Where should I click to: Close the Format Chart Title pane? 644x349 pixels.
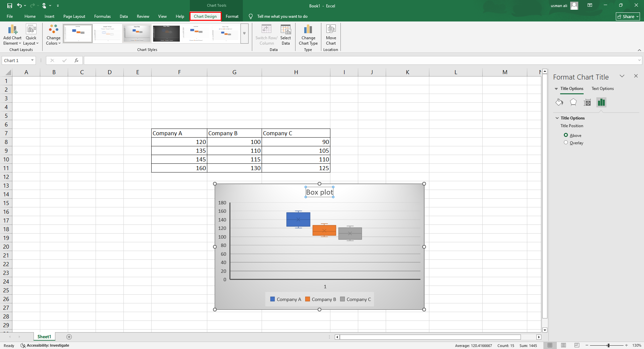636,76
